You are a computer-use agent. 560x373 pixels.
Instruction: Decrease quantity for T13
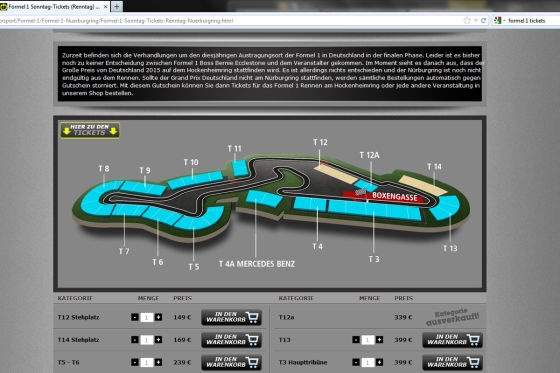[x=356, y=340]
